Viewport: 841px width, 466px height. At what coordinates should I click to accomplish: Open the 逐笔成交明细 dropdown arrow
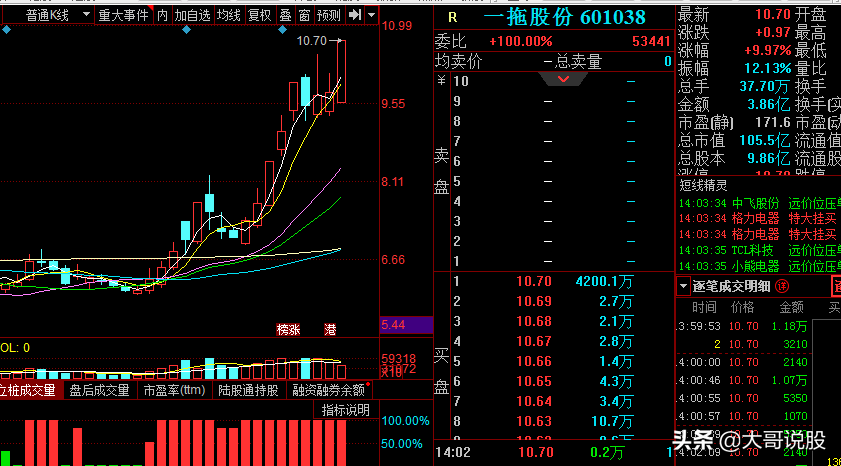coord(683,286)
